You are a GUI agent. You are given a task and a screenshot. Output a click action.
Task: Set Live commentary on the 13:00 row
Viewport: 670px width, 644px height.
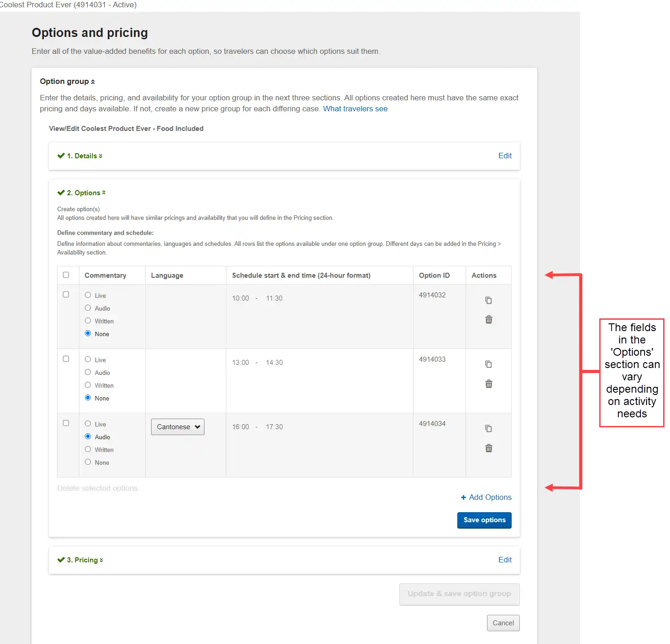88,359
